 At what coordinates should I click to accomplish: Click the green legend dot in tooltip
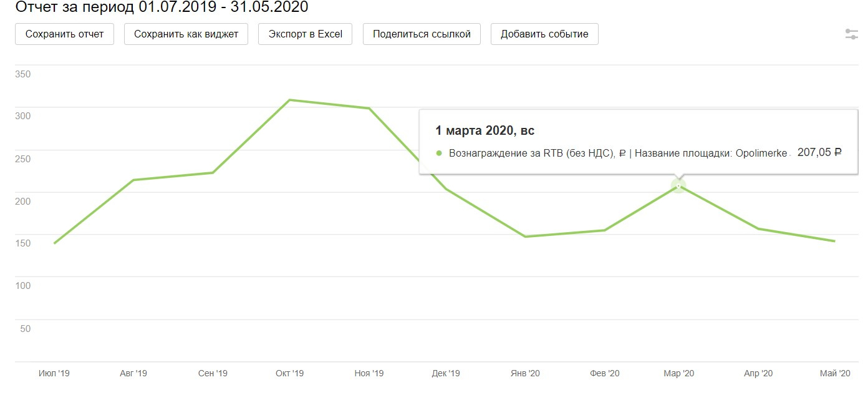(438, 153)
